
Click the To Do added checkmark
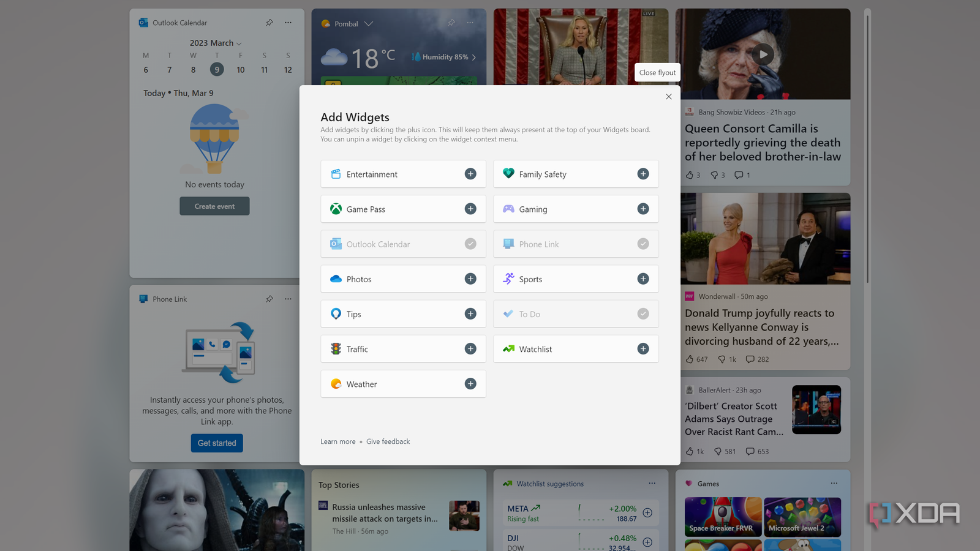(x=643, y=313)
